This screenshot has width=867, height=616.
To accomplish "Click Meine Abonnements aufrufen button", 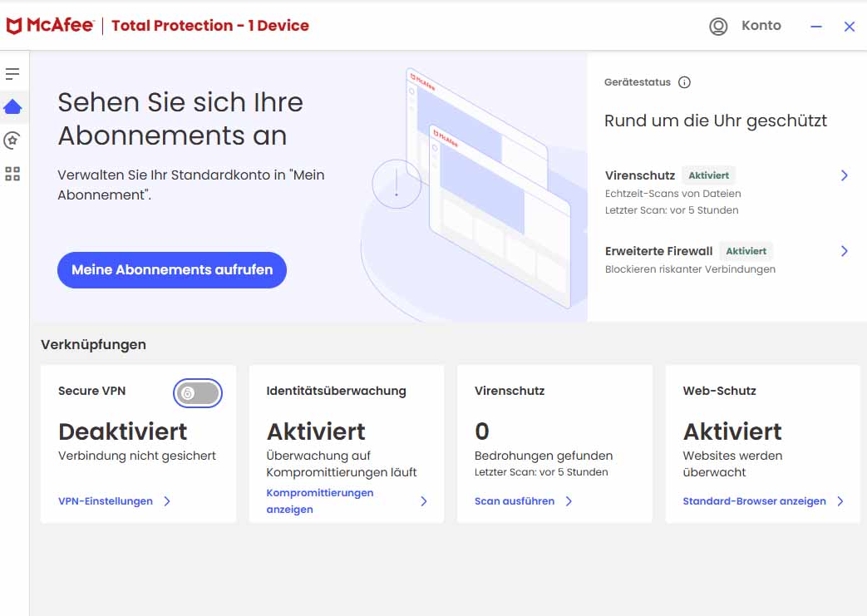I will [x=172, y=270].
